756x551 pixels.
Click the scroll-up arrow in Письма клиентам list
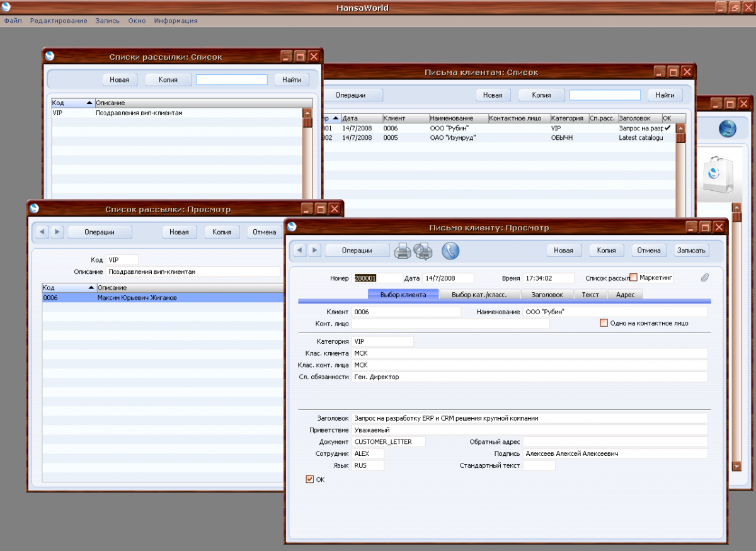(680, 128)
